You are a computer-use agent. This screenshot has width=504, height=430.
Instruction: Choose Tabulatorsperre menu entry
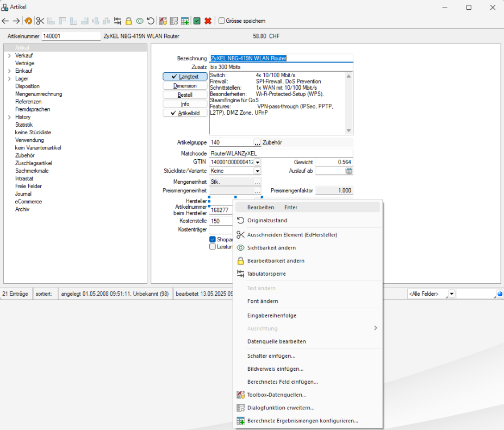(x=308, y=274)
